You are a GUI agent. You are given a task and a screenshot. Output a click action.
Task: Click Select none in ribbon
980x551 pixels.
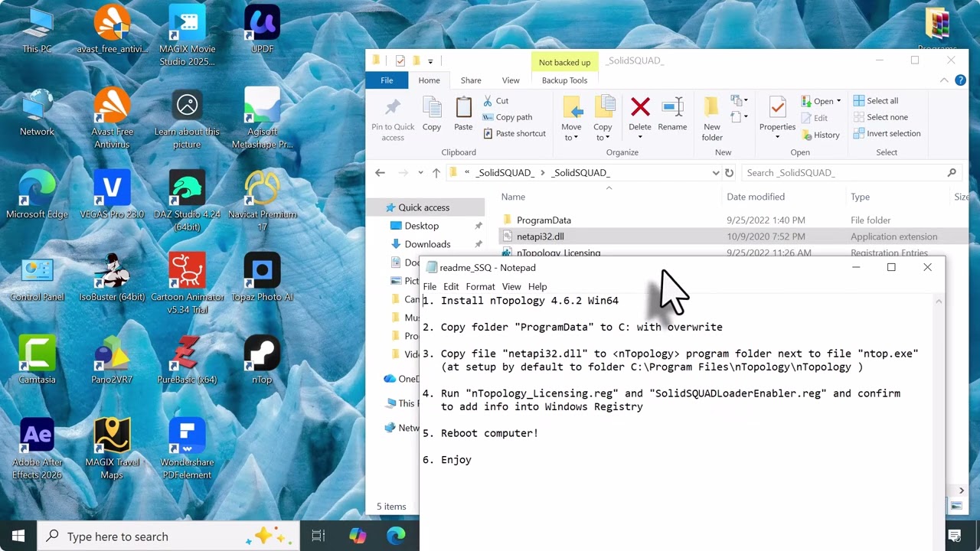point(880,117)
